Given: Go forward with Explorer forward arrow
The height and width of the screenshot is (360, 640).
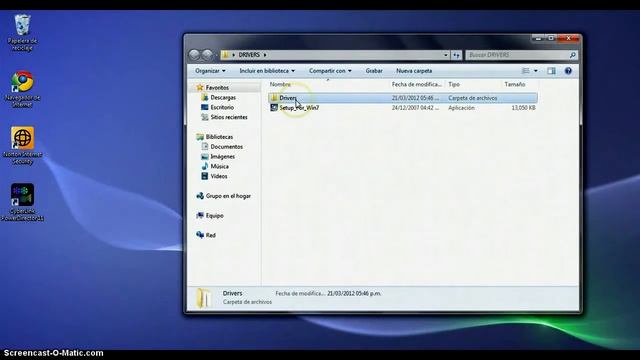Looking at the screenshot, I should 207,55.
